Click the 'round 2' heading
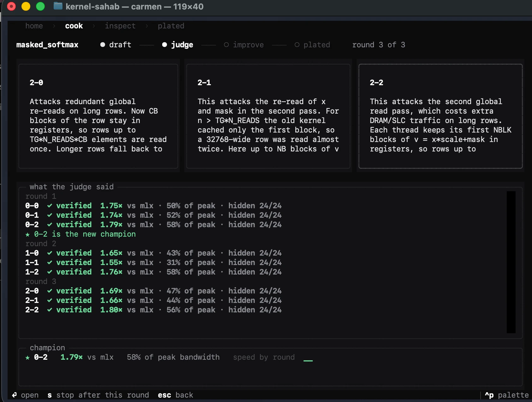The height and width of the screenshot is (402, 532). pos(41,244)
